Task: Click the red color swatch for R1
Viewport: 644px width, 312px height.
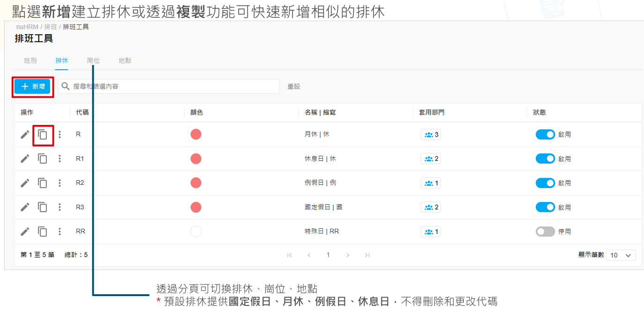Action: 196,159
